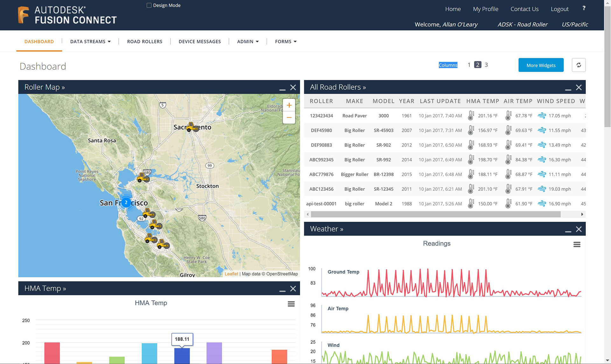Click the road roller icon at Sacramento

[192, 127]
